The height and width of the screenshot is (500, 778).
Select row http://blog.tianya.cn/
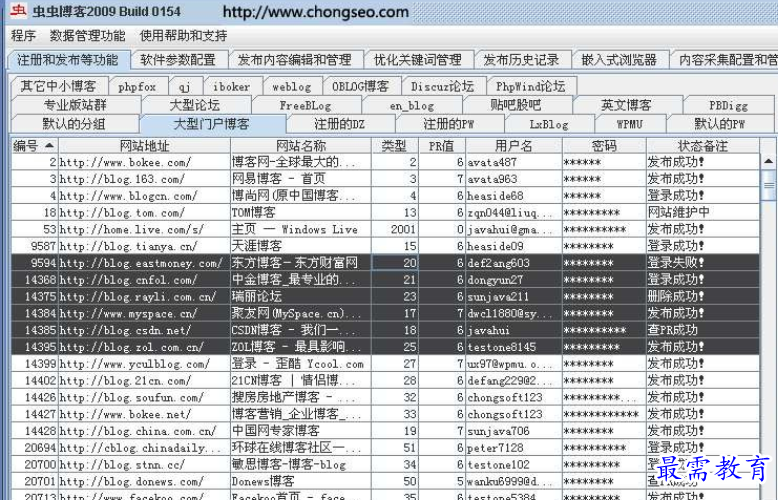point(385,246)
